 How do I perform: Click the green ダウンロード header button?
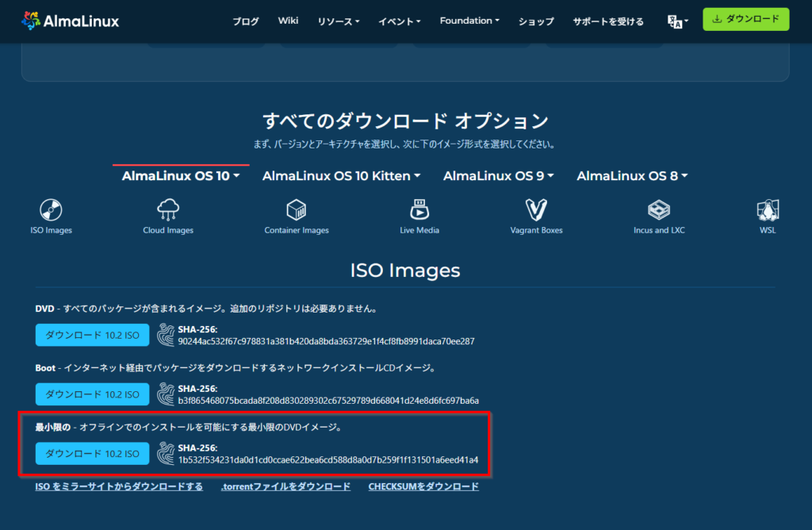(745, 19)
